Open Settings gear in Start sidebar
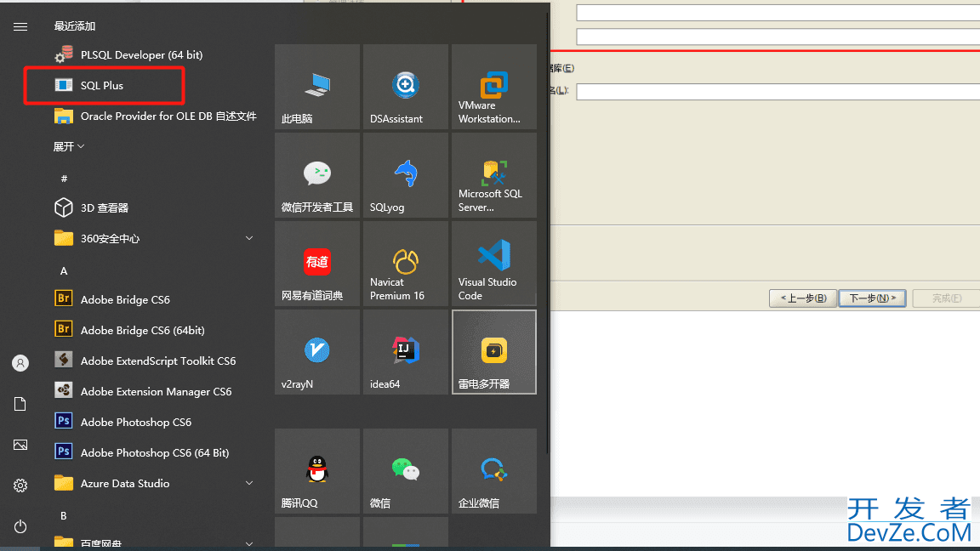 (x=20, y=486)
